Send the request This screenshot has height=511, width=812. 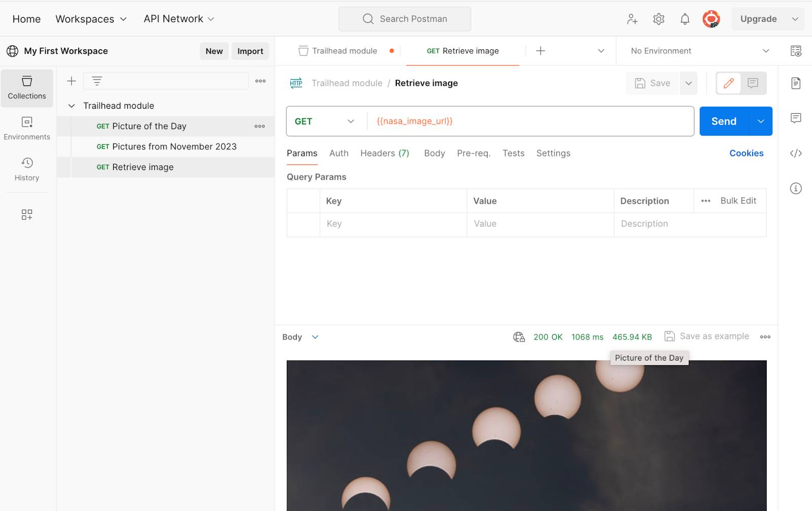pos(724,121)
